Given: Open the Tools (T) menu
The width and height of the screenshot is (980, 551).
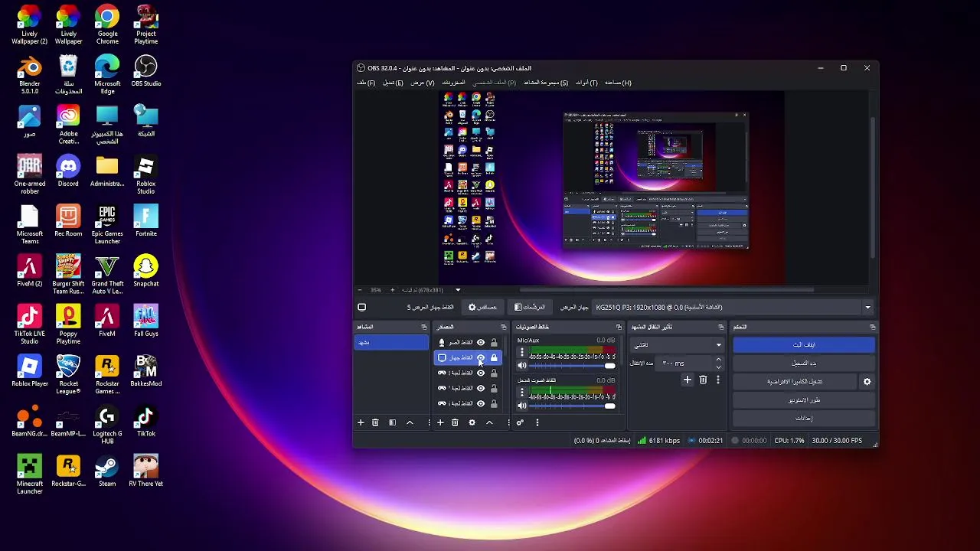Looking at the screenshot, I should 586,83.
